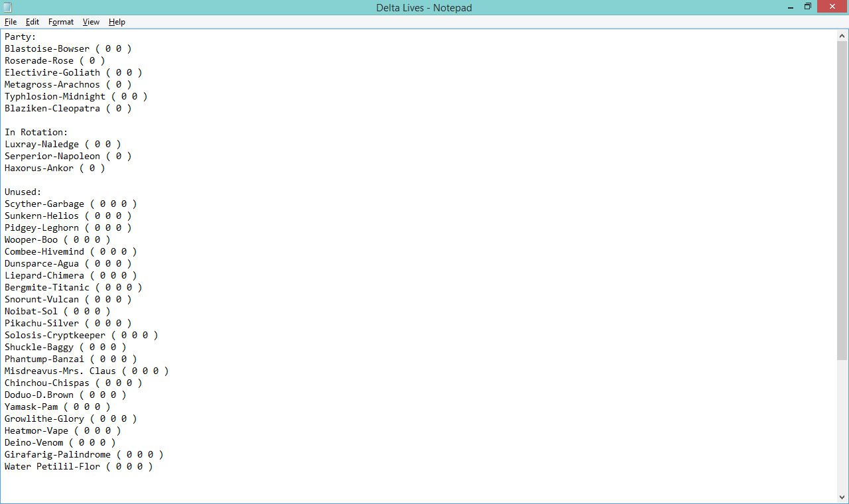Click the 'Liepard-Chimera' line

71,276
